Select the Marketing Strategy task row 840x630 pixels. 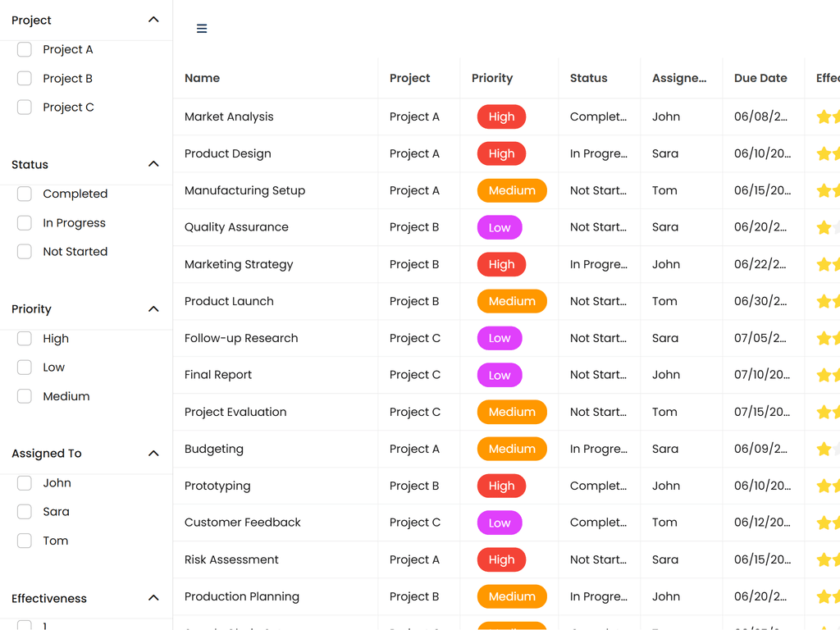[x=238, y=264]
